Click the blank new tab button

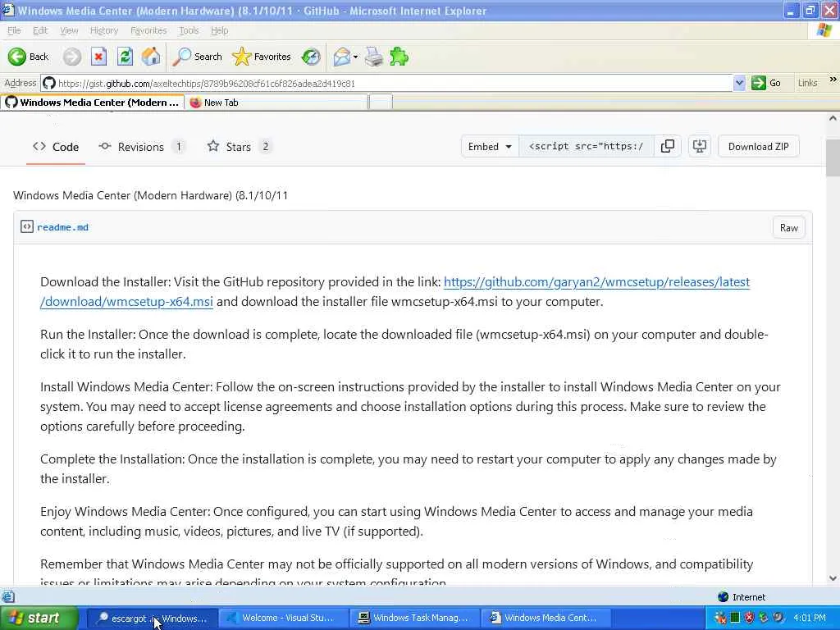coord(381,103)
